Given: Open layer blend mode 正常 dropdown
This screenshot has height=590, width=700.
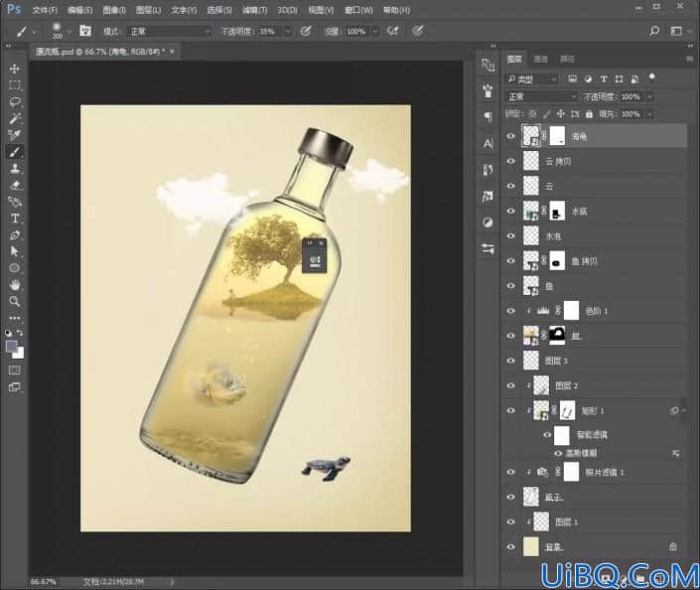Looking at the screenshot, I should [x=542, y=96].
